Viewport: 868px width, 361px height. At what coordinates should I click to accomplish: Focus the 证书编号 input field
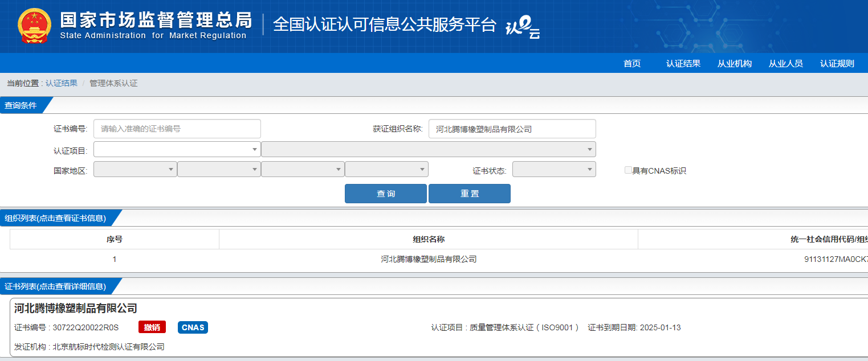(177, 129)
